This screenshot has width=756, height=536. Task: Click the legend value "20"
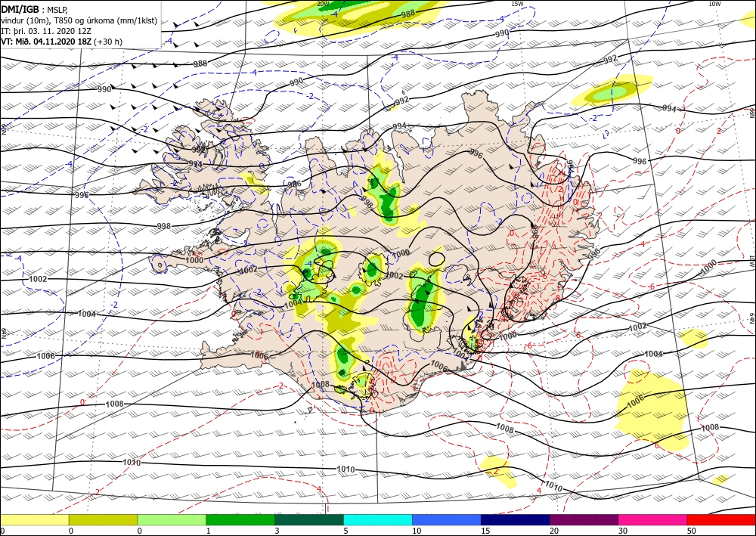pyautogui.click(x=554, y=531)
